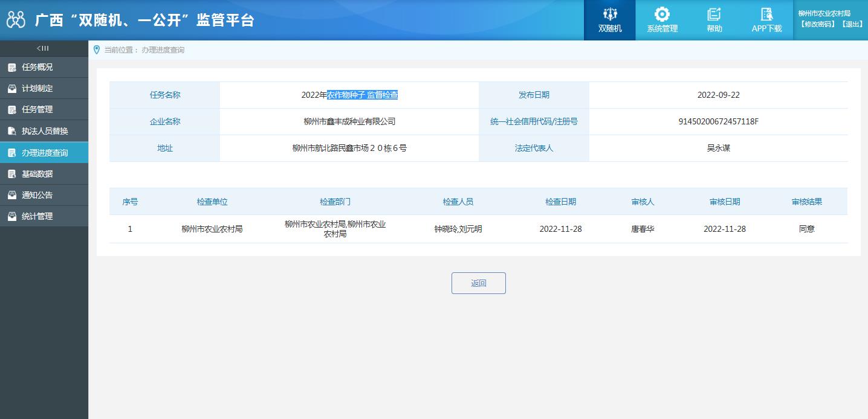Click the 地址 label cell
Image resolution: width=868 pixels, height=419 pixels.
click(x=165, y=148)
